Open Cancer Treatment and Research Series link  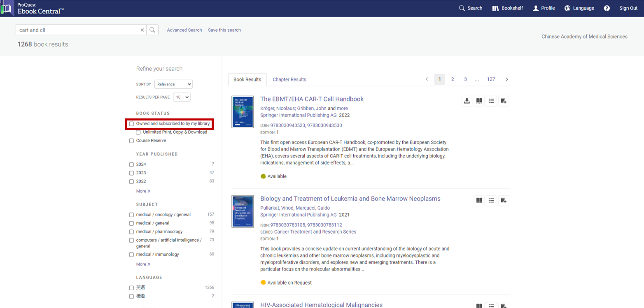(x=315, y=232)
